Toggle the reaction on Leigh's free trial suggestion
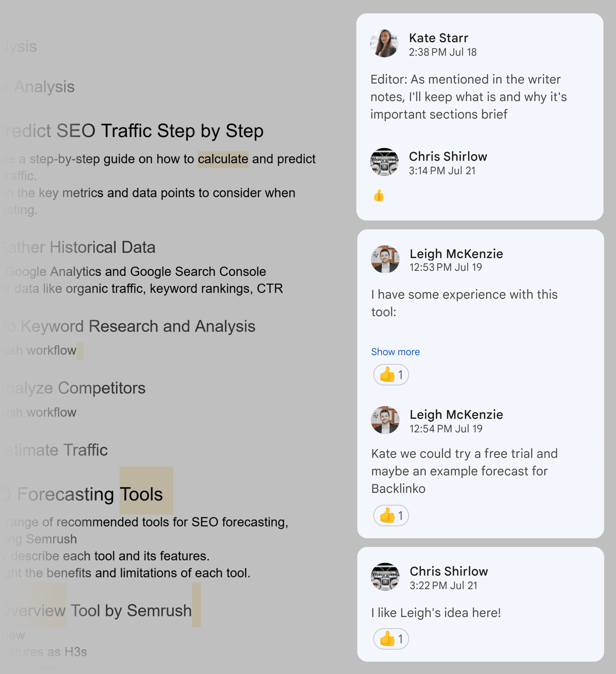 [x=391, y=515]
